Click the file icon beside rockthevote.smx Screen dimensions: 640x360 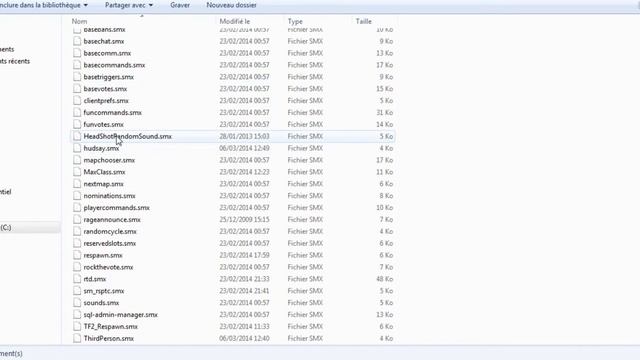pyautogui.click(x=77, y=267)
